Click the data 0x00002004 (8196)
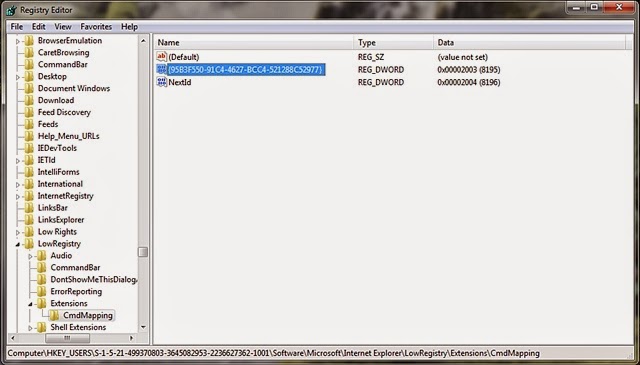Screen dimensions: 640x365 [469, 82]
